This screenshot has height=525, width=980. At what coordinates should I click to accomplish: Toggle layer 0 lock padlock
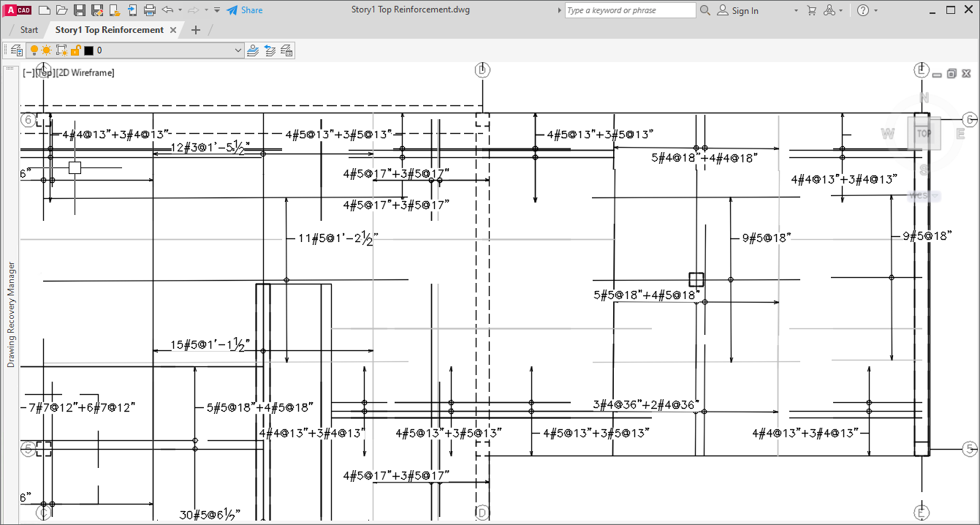(75, 50)
